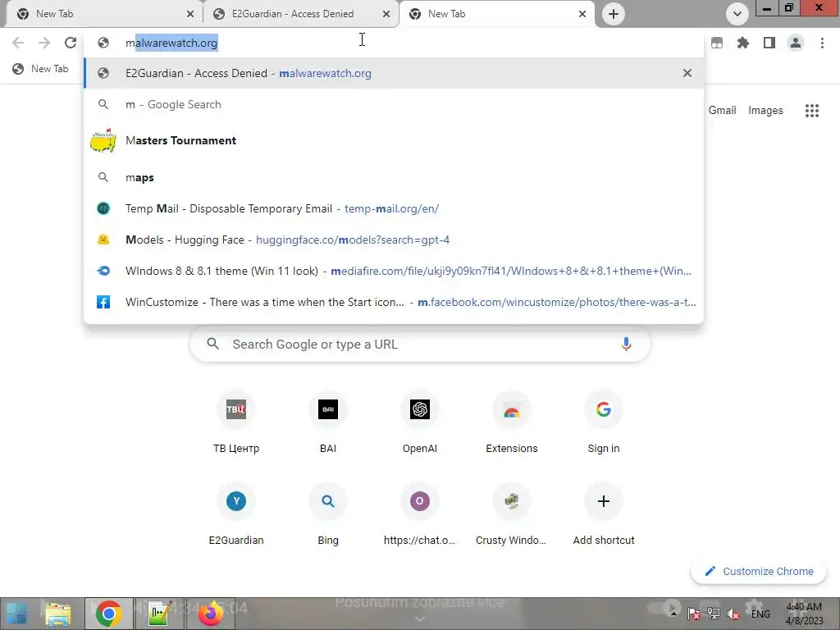Click the ENG language indicator
Screen dimensions: 840x630
point(760,614)
